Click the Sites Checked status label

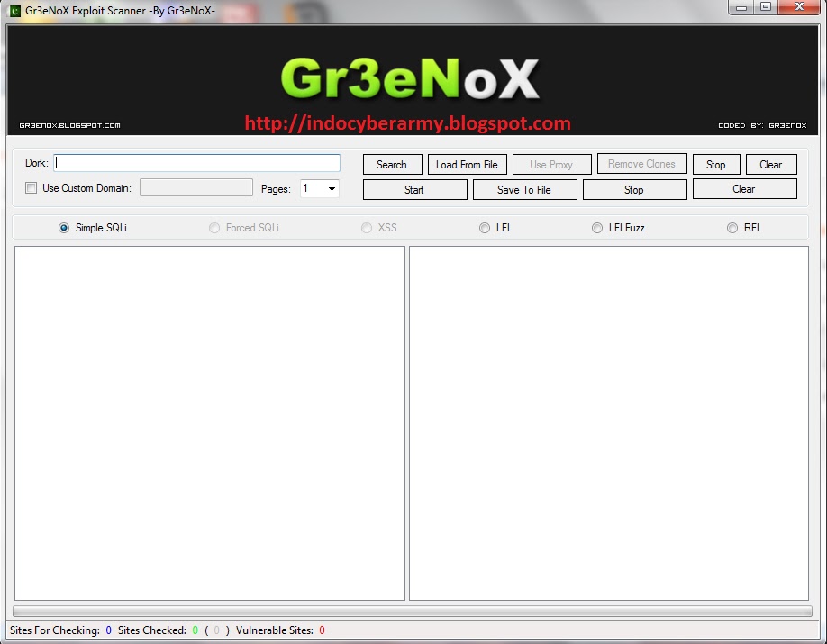(152, 630)
